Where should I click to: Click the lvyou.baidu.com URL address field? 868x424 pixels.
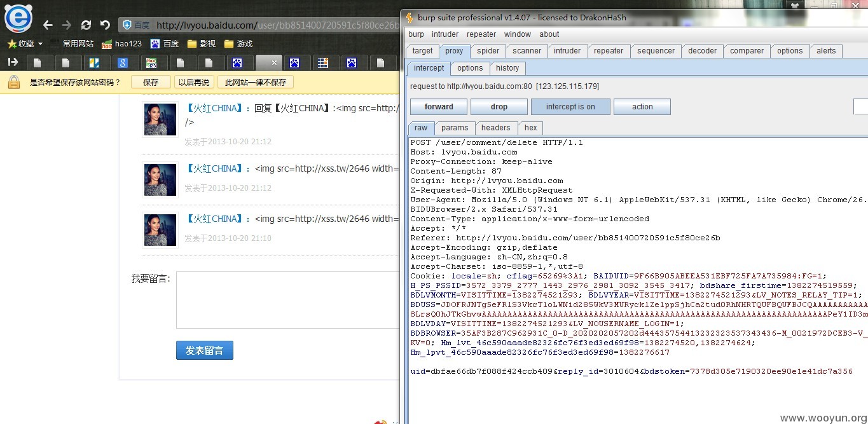point(277,25)
